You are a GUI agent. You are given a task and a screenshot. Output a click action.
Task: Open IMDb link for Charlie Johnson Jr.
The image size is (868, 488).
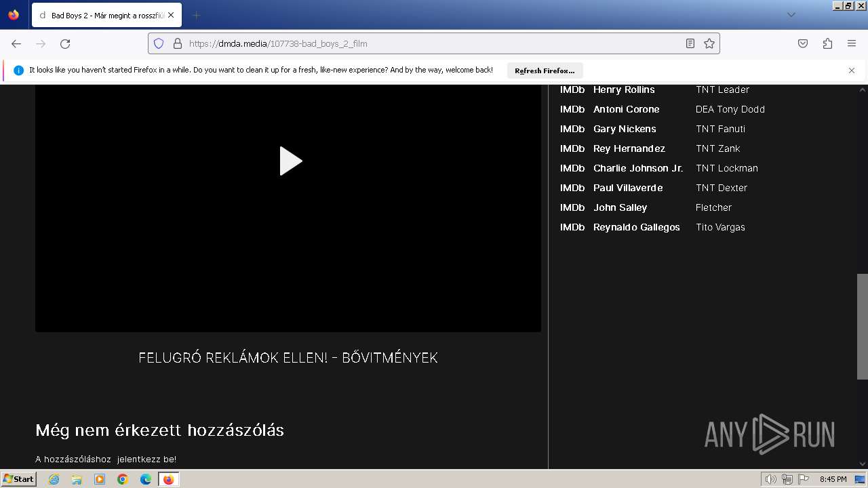tap(572, 168)
